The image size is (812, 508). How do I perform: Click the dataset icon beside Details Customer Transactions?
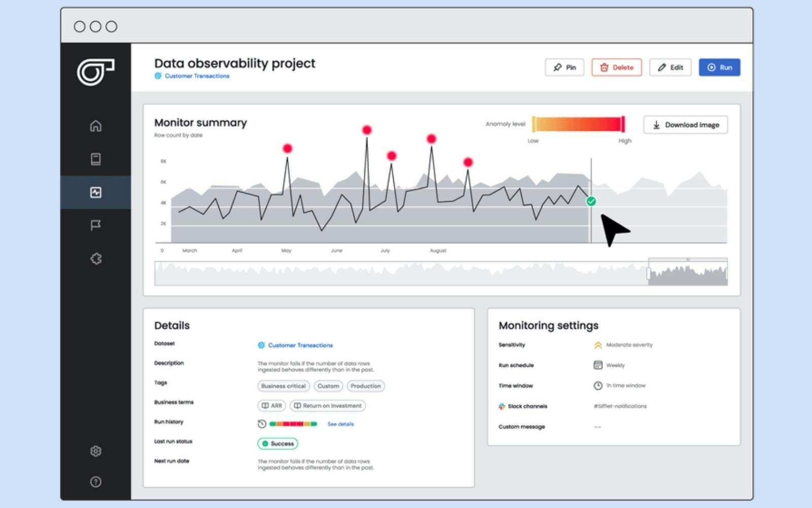[x=261, y=345]
